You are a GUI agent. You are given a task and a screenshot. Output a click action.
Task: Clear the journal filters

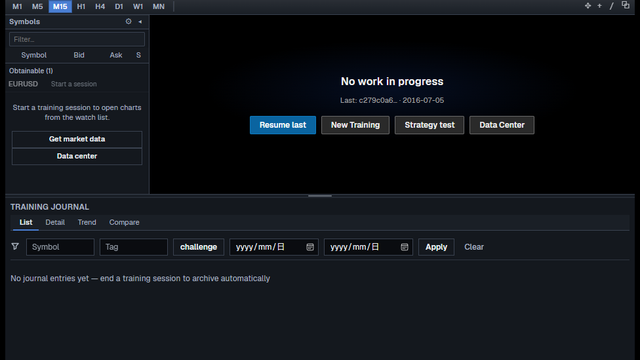474,247
